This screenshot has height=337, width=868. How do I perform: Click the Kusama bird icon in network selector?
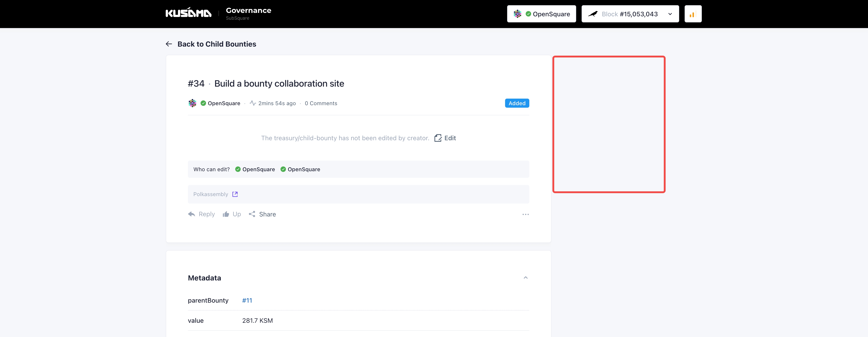click(593, 14)
